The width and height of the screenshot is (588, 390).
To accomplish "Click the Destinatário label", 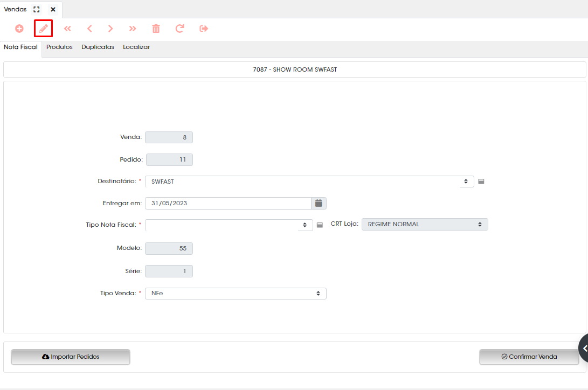I will [116, 181].
